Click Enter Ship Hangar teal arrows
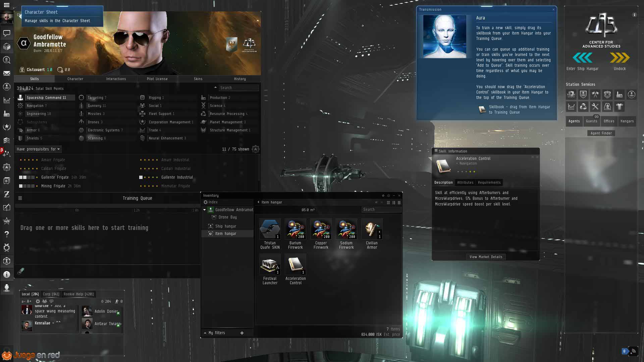The height and width of the screenshot is (362, 644). click(582, 58)
